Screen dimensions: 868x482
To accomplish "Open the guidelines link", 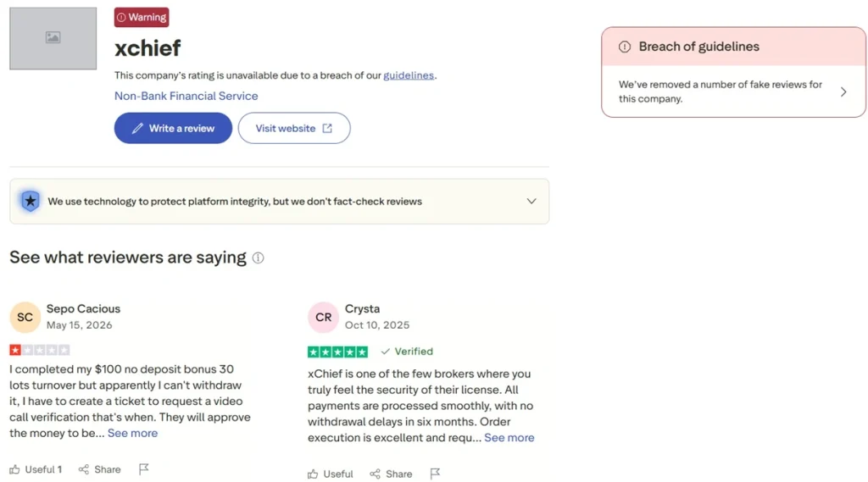I will [409, 75].
